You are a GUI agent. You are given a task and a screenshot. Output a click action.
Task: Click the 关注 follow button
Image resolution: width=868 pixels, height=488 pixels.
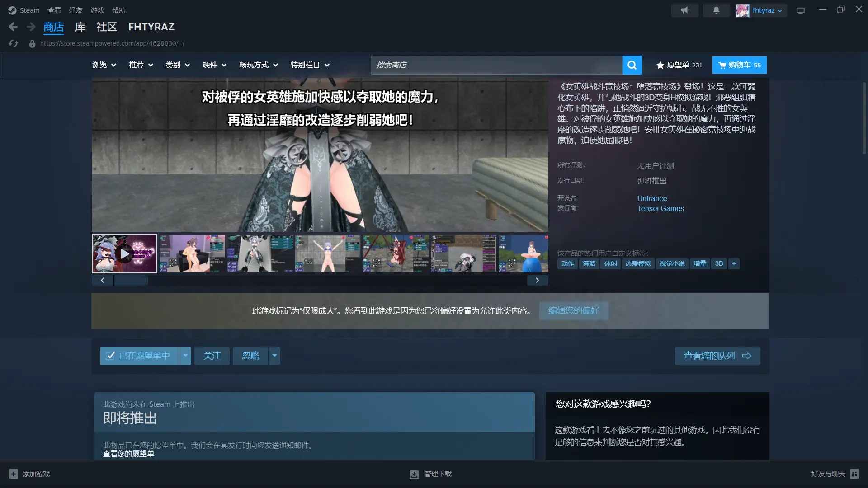point(212,356)
